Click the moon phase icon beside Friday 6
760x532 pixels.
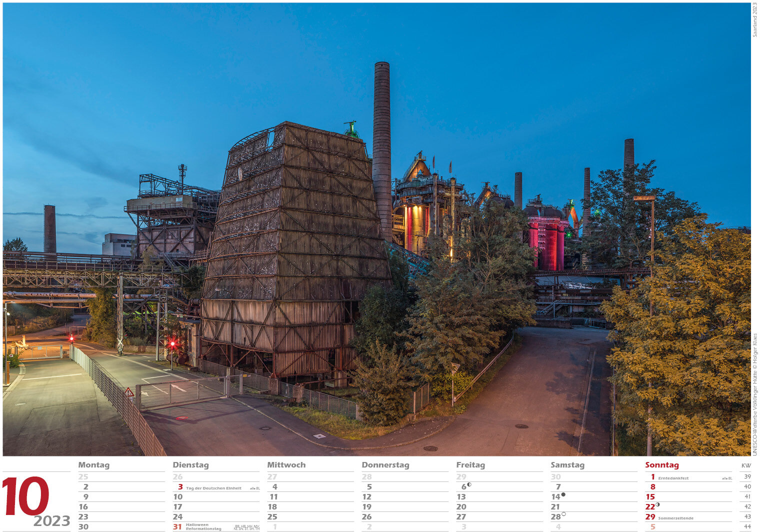[x=469, y=485]
